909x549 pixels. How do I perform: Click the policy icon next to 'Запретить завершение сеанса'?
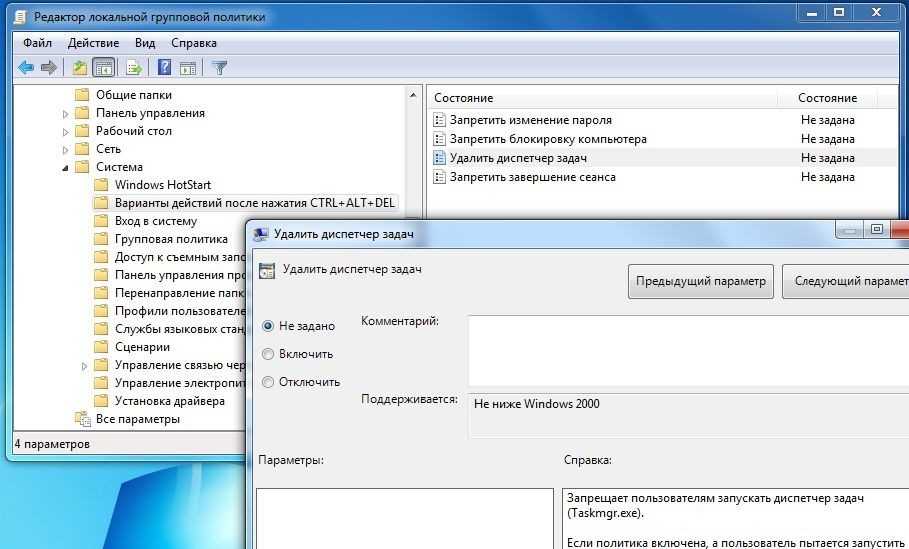pyautogui.click(x=439, y=177)
